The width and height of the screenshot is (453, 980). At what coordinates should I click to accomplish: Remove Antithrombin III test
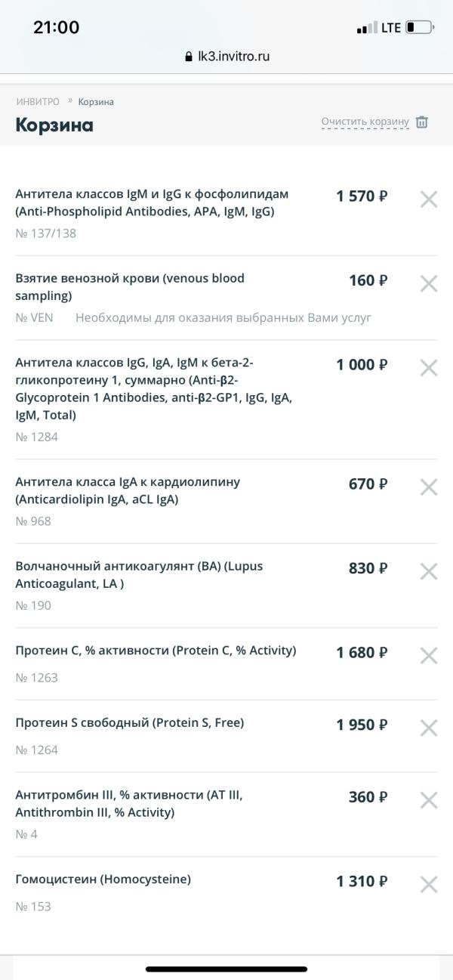tap(429, 800)
